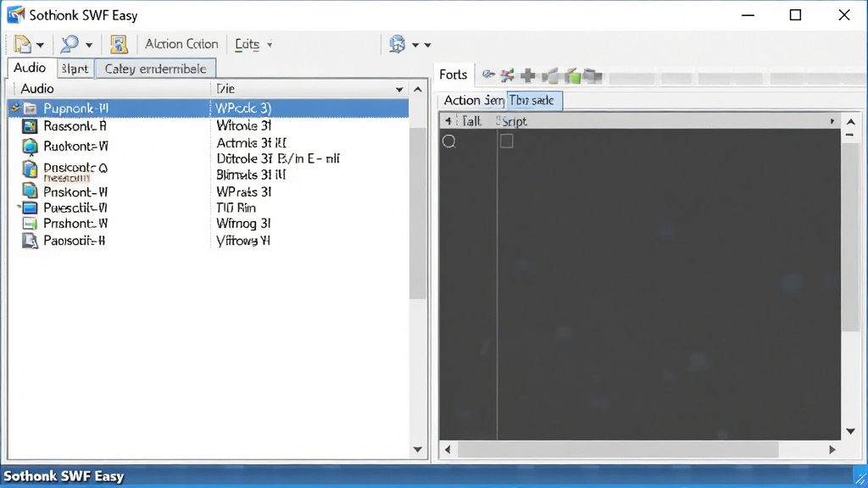Click the key icon next to Forts

pos(487,75)
